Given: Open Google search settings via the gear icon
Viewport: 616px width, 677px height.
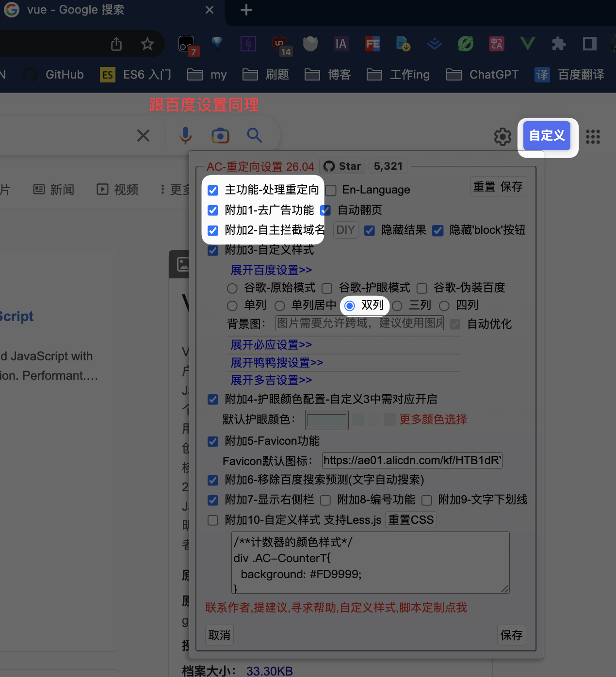Looking at the screenshot, I should (503, 137).
